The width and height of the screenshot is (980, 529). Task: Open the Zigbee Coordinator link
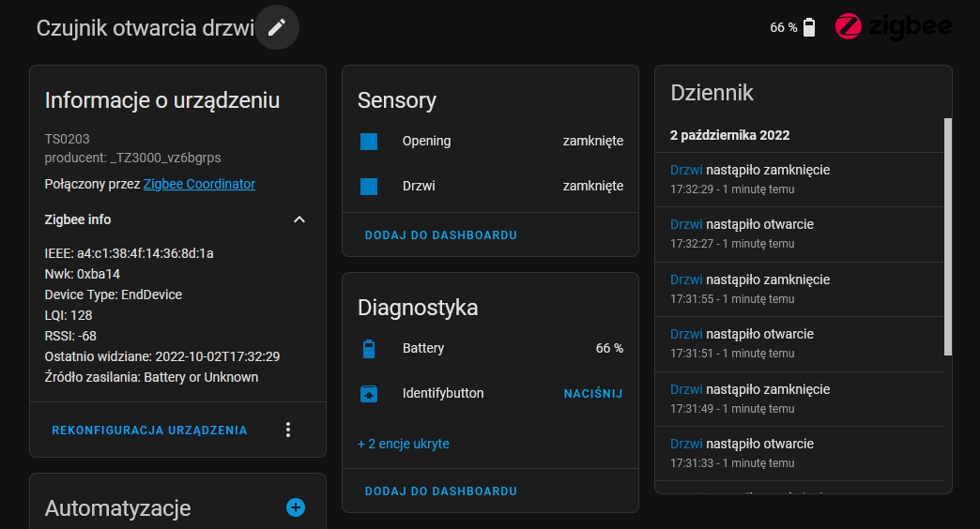pos(199,184)
